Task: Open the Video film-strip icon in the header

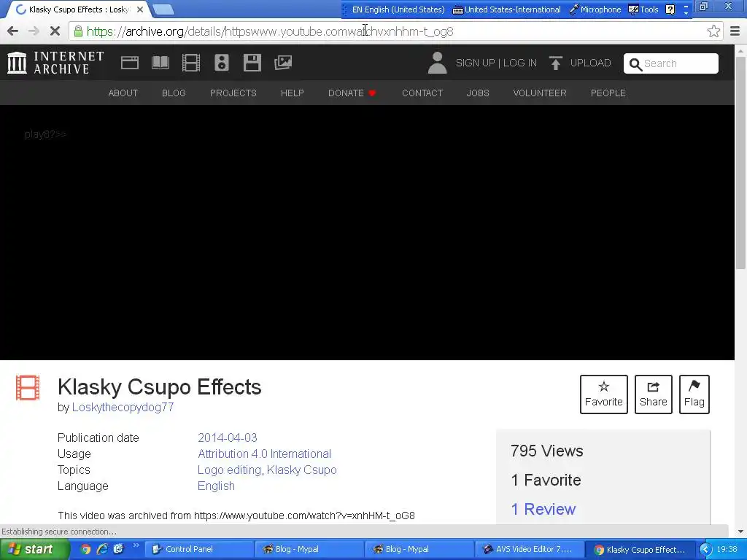Action: pos(191,63)
